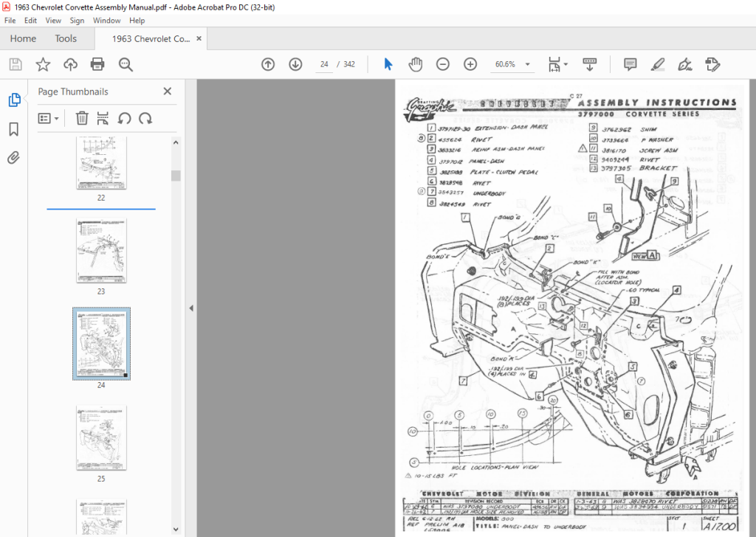756x537 pixels.
Task: Go to previous page arrow
Action: coord(268,64)
